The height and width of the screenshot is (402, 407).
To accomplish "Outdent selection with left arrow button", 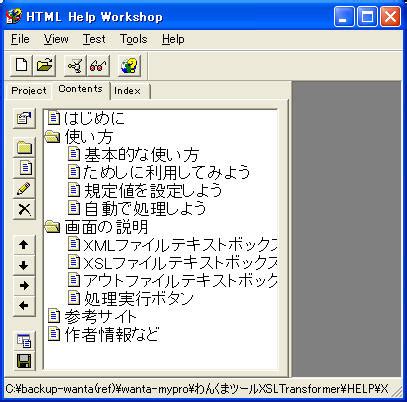I will (x=24, y=306).
